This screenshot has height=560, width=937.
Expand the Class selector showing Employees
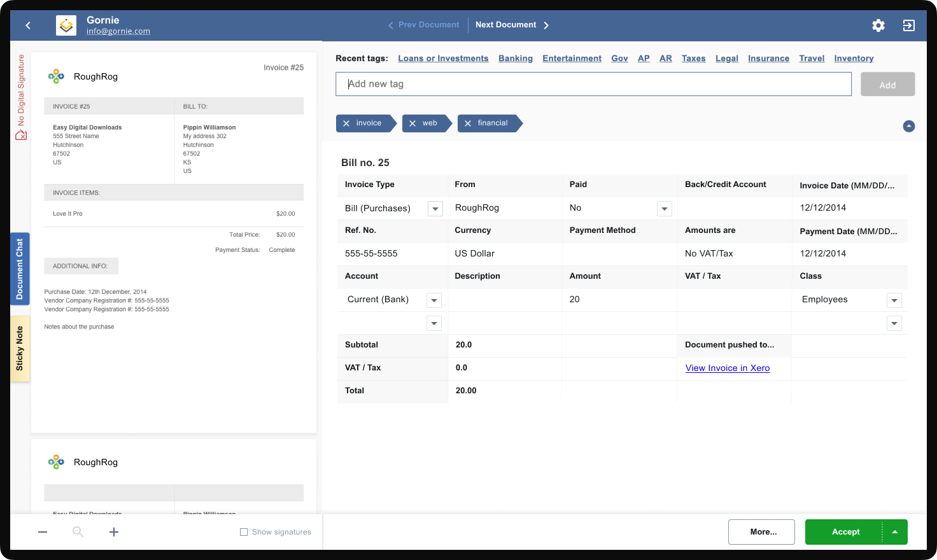point(894,300)
